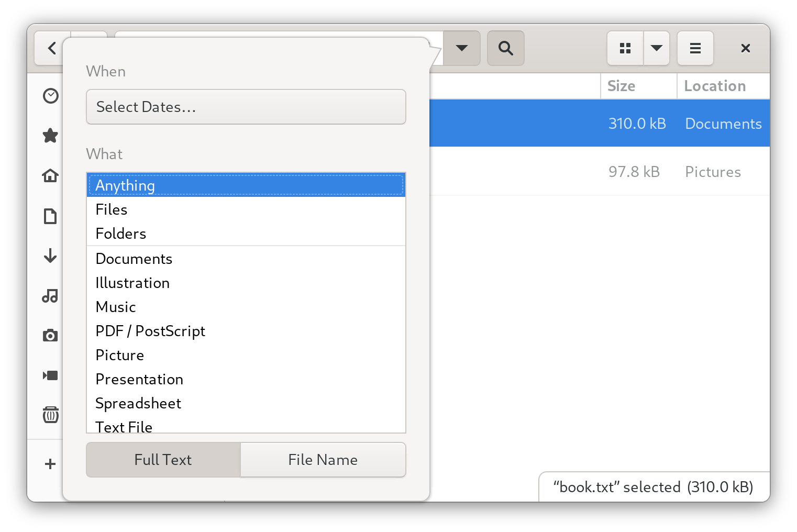Go to Home folder in sidebar
Screen dimensions: 797x532
pos(50,175)
